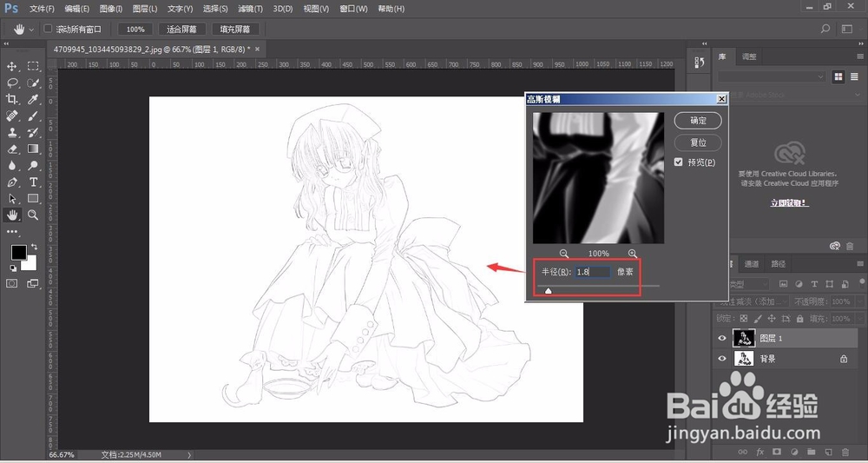Select the Zoom tool in toolbox

33,215
